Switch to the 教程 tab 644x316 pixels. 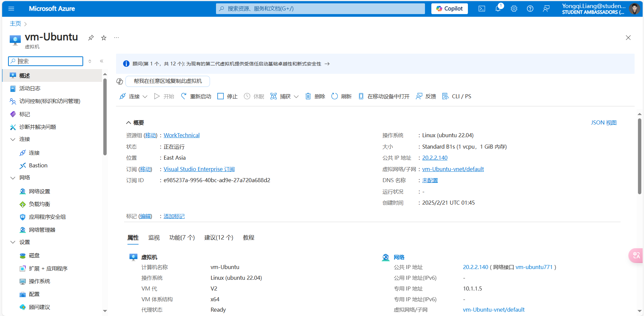tap(249, 238)
